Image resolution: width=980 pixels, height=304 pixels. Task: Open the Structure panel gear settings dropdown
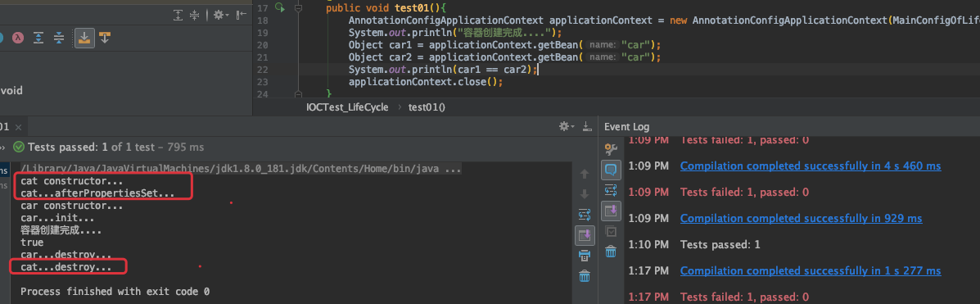point(221,15)
